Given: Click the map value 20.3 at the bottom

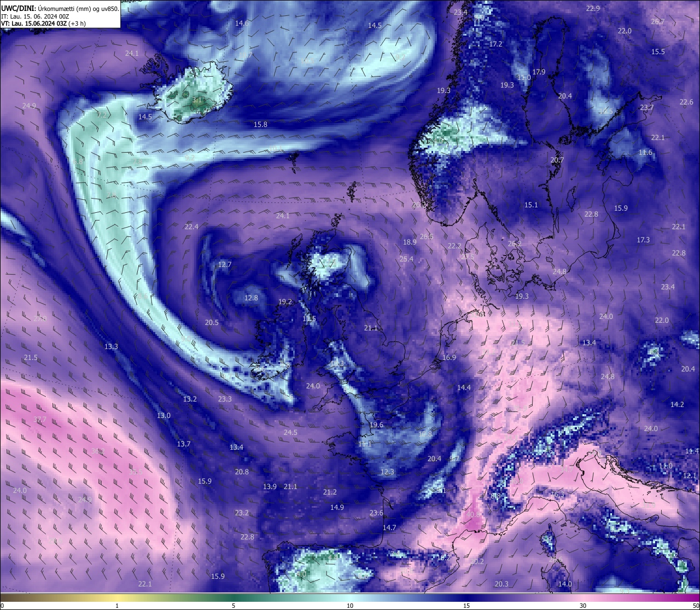Looking at the screenshot, I should click(x=501, y=584).
